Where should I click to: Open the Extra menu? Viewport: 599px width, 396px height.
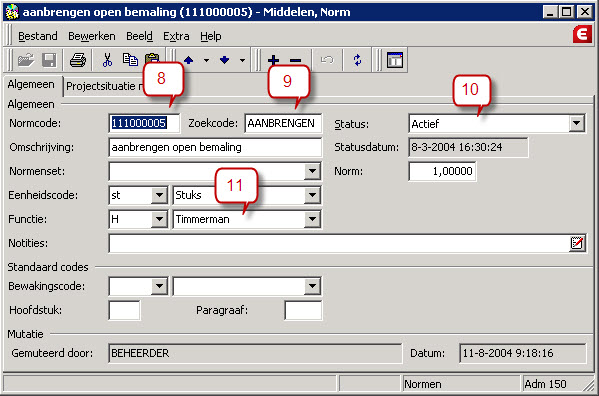click(176, 36)
